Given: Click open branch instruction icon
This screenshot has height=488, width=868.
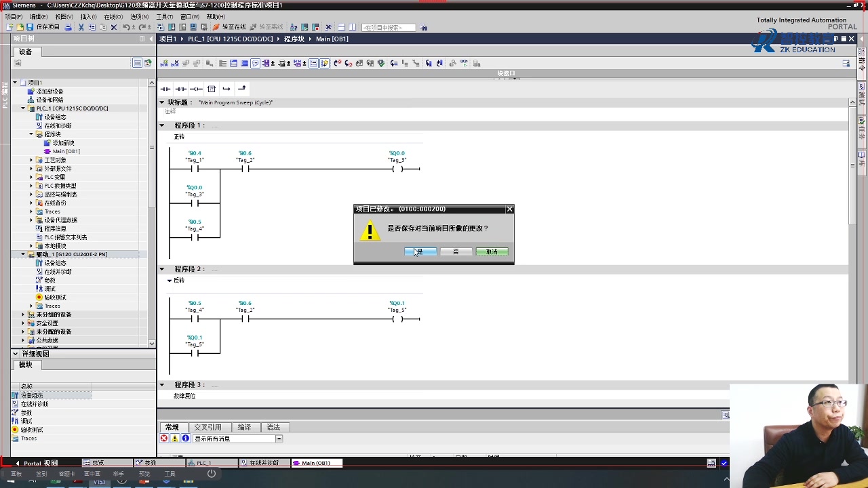Looking at the screenshot, I should (226, 89).
